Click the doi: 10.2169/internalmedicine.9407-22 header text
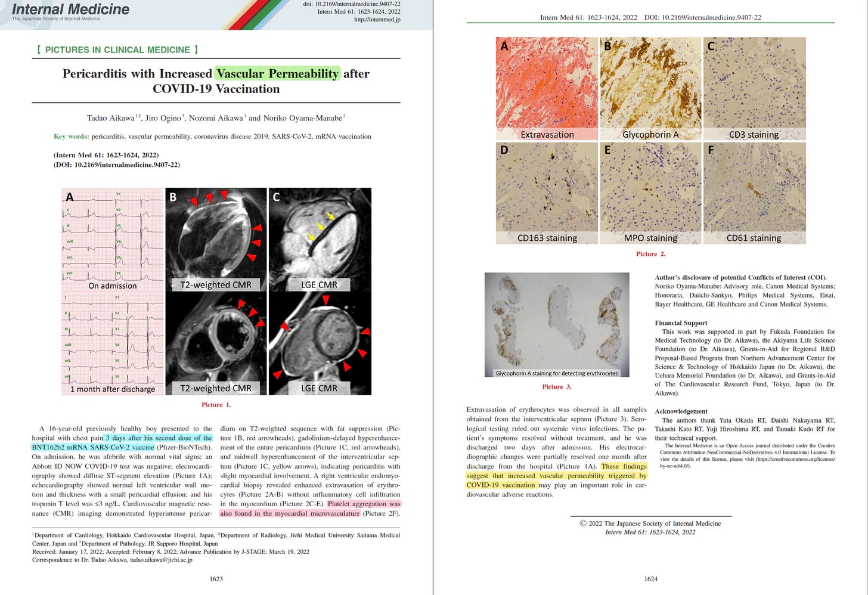The image size is (868, 595). point(352,4)
